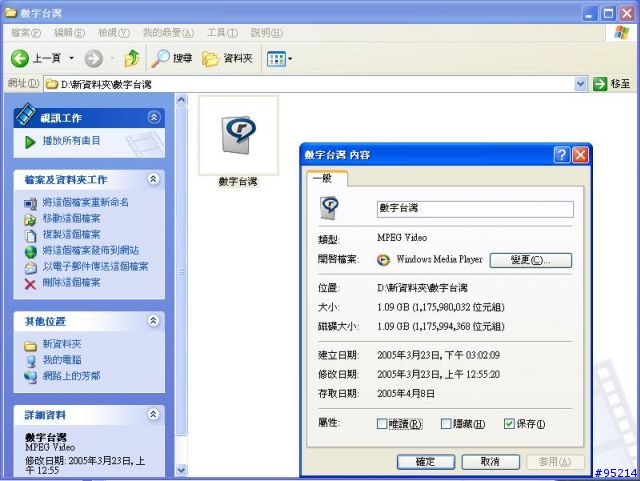Screen dimensions: 640x481
Task: Click the move file task icon
Action: click(x=30, y=220)
